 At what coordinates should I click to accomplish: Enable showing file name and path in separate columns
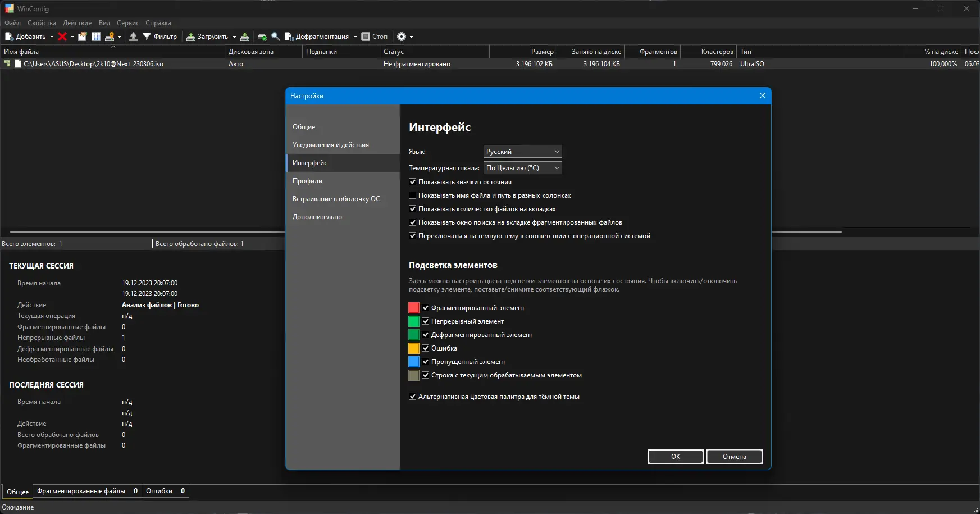[x=413, y=195]
